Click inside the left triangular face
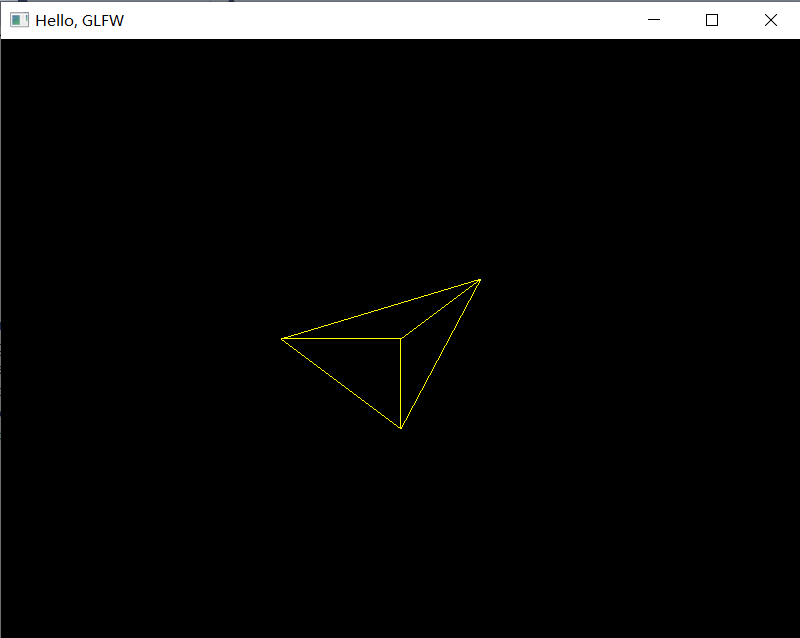800x638 pixels. [x=355, y=365]
